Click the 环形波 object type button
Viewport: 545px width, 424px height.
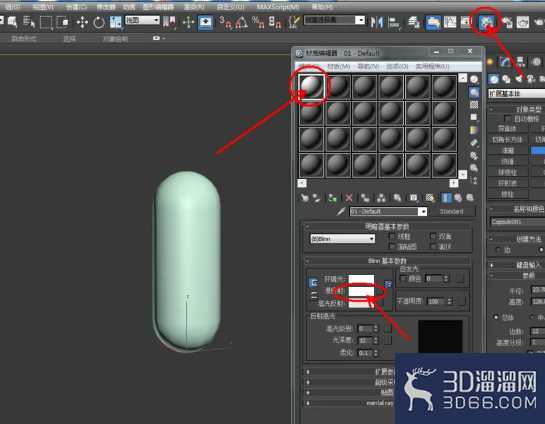(x=507, y=183)
